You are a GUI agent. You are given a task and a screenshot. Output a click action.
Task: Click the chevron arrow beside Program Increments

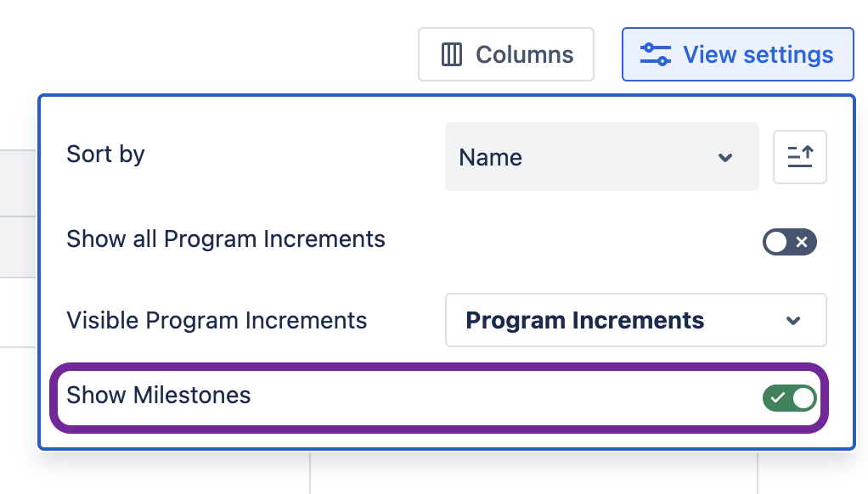[x=793, y=321]
